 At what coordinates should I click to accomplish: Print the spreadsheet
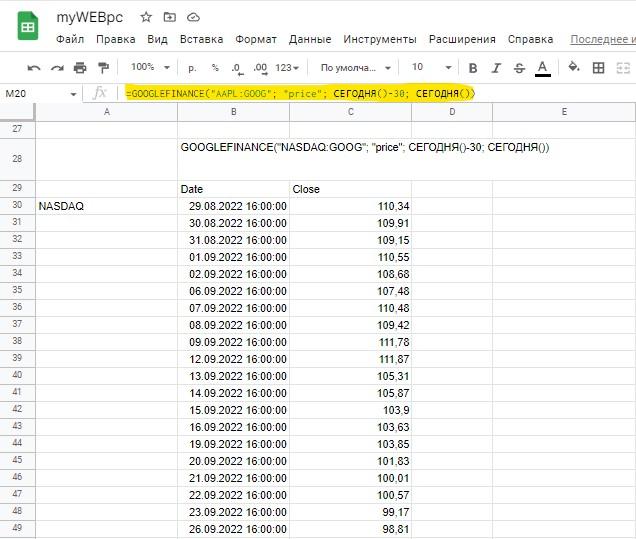(80, 68)
